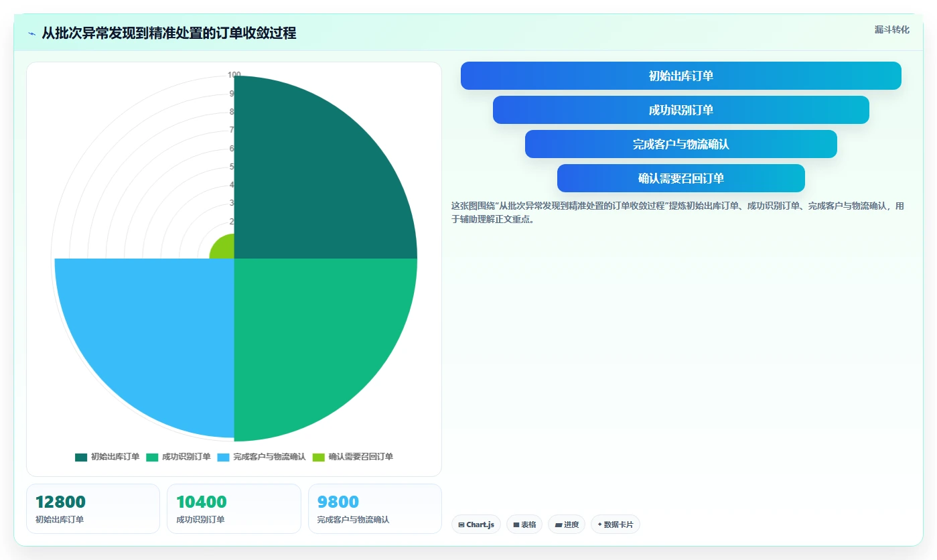The width and height of the screenshot is (937, 560).
Task: Click the lightning icon beside the title
Action: pos(31,33)
